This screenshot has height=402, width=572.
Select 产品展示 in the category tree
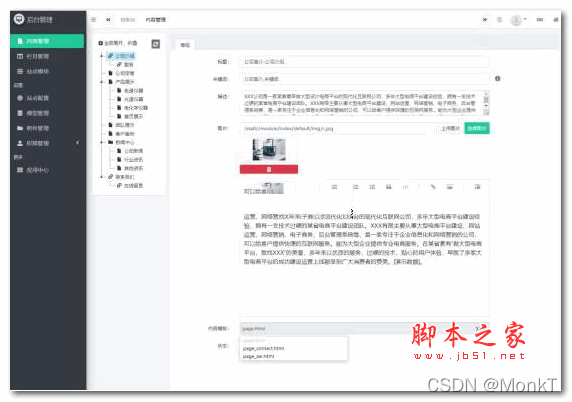(125, 82)
